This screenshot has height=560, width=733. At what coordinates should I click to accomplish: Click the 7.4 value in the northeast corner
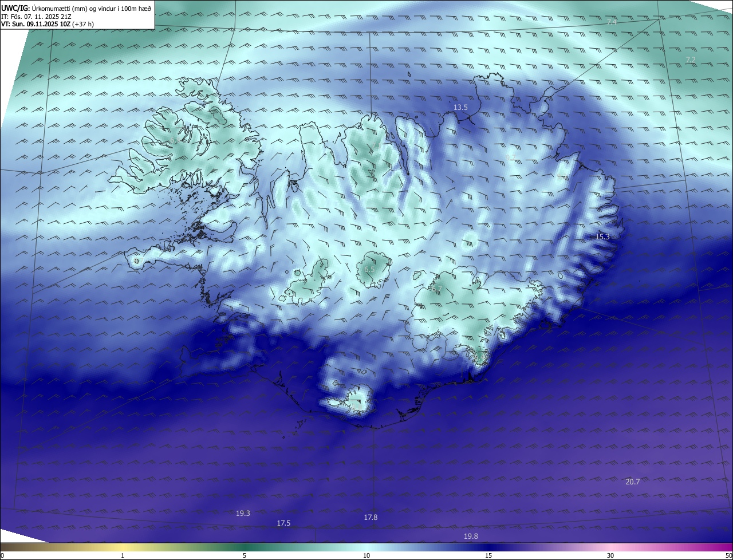(x=612, y=21)
